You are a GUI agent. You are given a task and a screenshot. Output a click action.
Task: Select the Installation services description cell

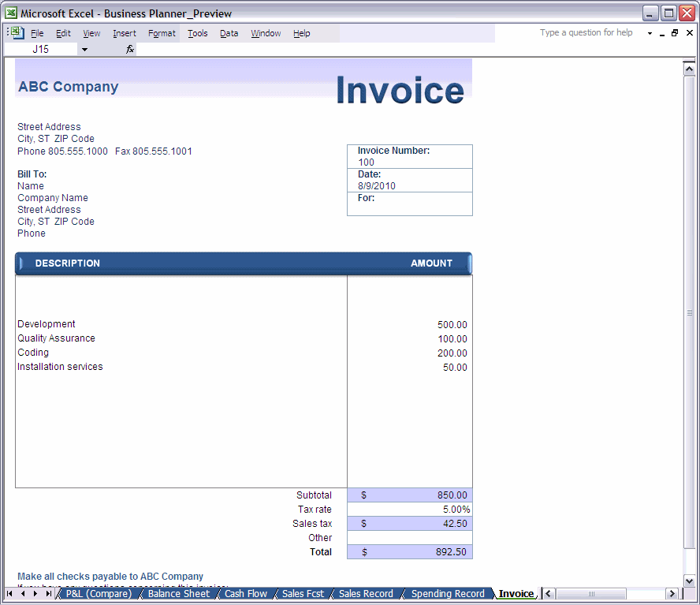(60, 367)
